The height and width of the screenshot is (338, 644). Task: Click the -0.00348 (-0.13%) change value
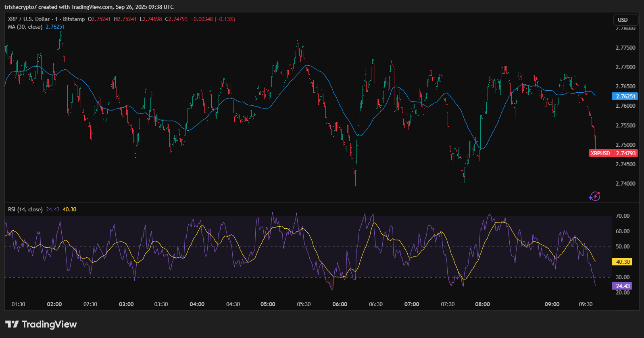[213, 19]
